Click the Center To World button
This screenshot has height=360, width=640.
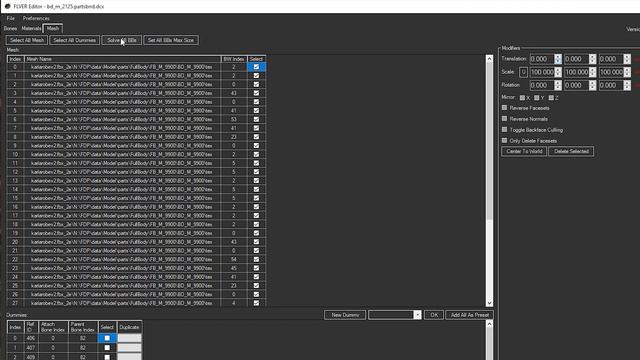coord(524,151)
